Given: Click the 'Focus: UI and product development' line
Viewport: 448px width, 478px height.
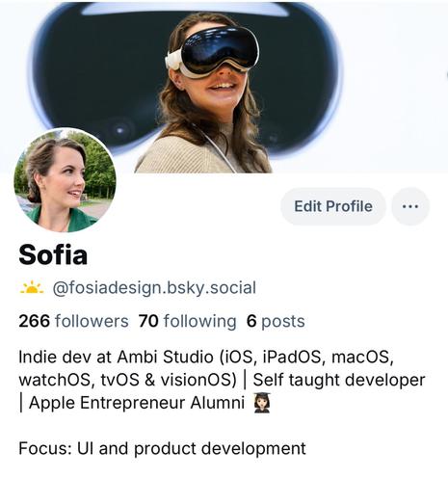Looking at the screenshot, I should coord(162,448).
